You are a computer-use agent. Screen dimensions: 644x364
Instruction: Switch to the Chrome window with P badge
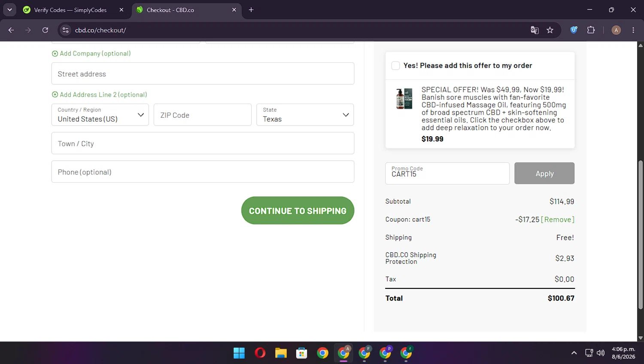click(385, 353)
